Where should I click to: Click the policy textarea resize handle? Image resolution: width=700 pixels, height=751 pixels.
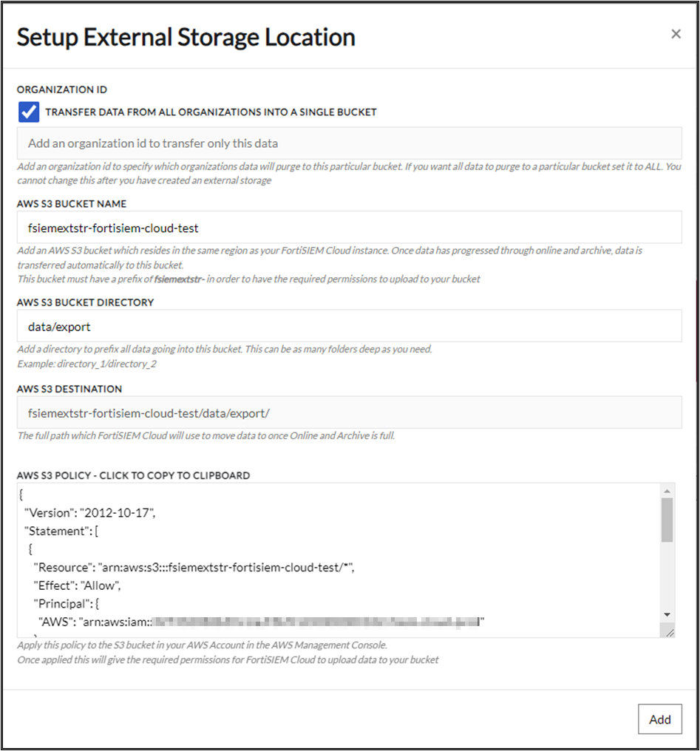(668, 632)
